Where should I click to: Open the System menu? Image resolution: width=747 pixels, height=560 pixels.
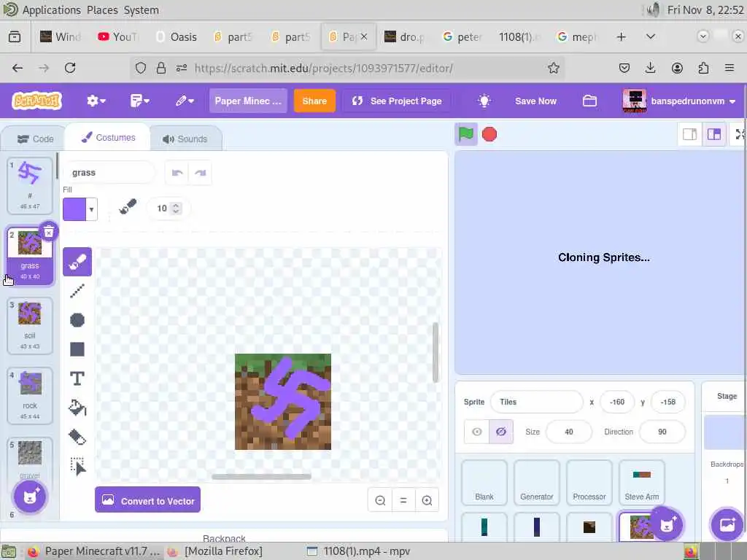(141, 10)
